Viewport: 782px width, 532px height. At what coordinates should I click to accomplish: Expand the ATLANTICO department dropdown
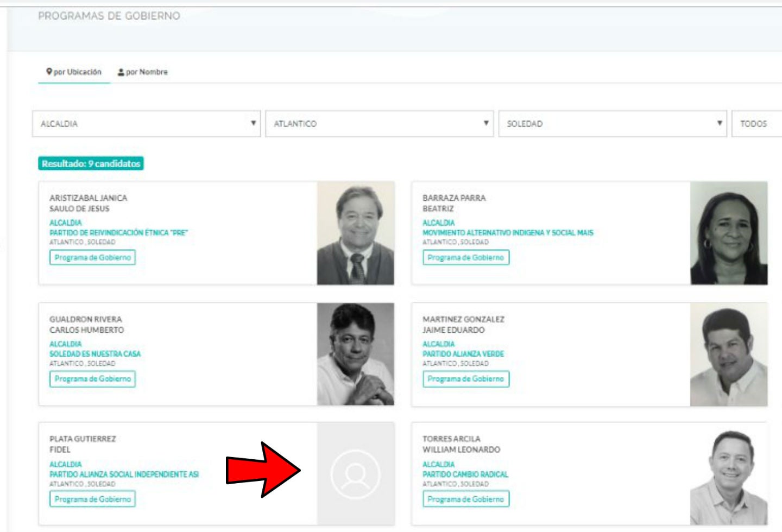(x=379, y=124)
